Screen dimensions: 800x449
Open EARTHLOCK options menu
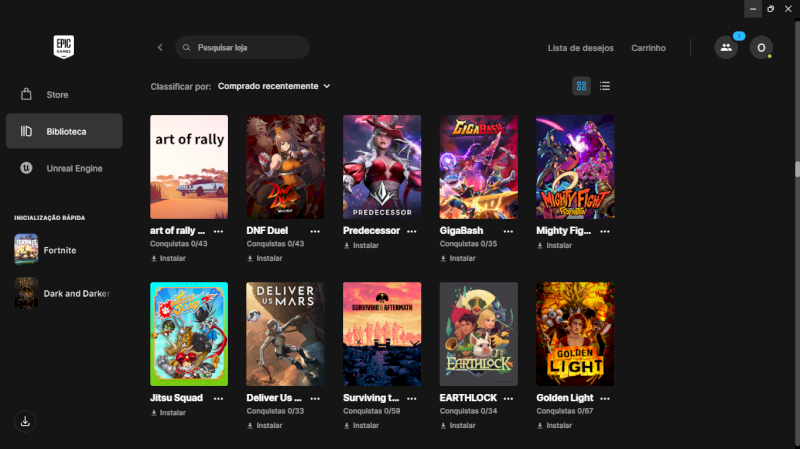point(508,398)
